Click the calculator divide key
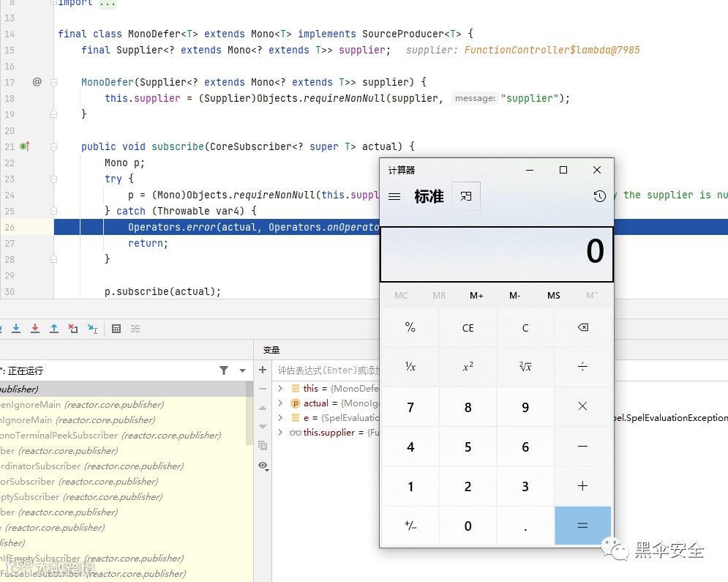The height and width of the screenshot is (582, 728). point(582,367)
